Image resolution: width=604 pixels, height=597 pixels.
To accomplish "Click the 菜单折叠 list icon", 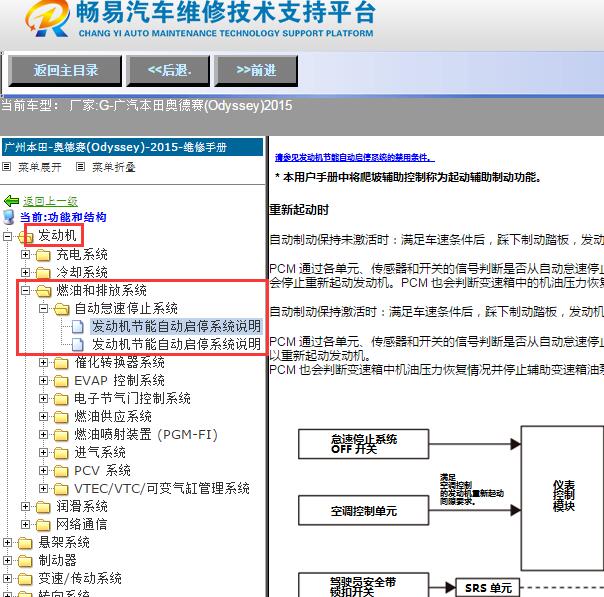I will coord(80,167).
